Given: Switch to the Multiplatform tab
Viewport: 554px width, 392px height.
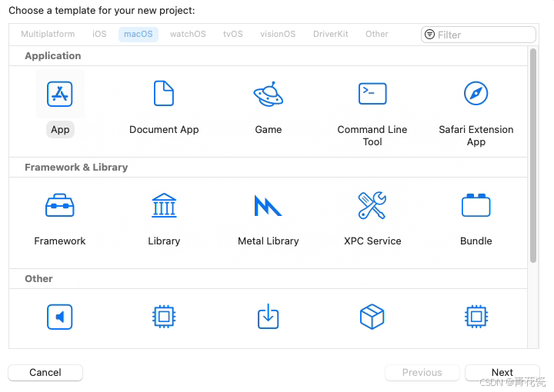Looking at the screenshot, I should tap(48, 35).
